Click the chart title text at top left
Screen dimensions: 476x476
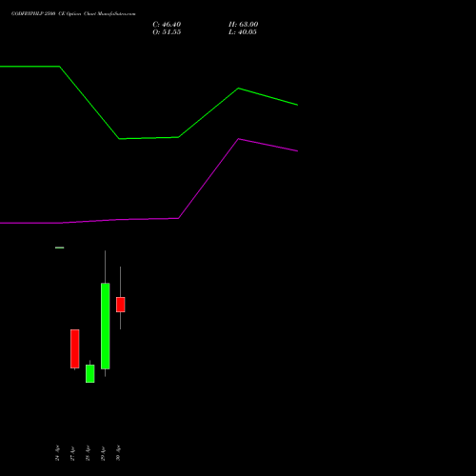[x=73, y=13]
